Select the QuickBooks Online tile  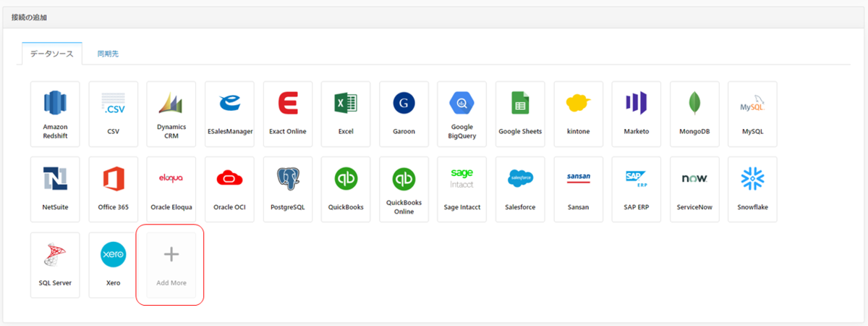(x=404, y=189)
